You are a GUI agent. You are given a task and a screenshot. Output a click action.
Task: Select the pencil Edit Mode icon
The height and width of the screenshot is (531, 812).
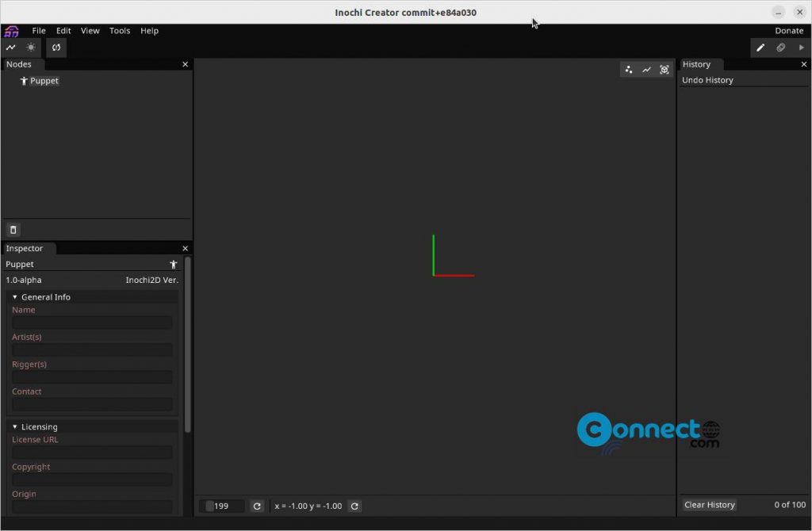click(x=760, y=48)
